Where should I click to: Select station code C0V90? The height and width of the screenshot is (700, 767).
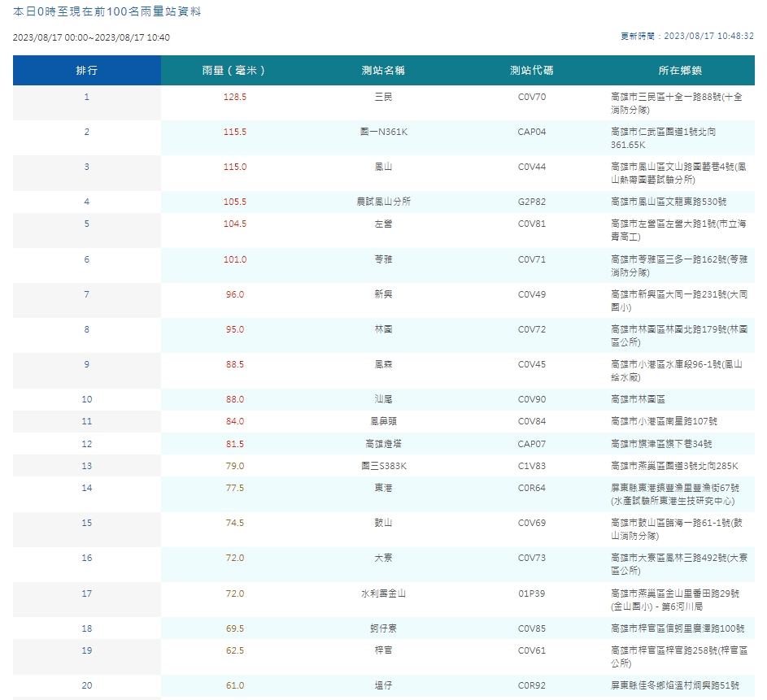click(x=532, y=399)
